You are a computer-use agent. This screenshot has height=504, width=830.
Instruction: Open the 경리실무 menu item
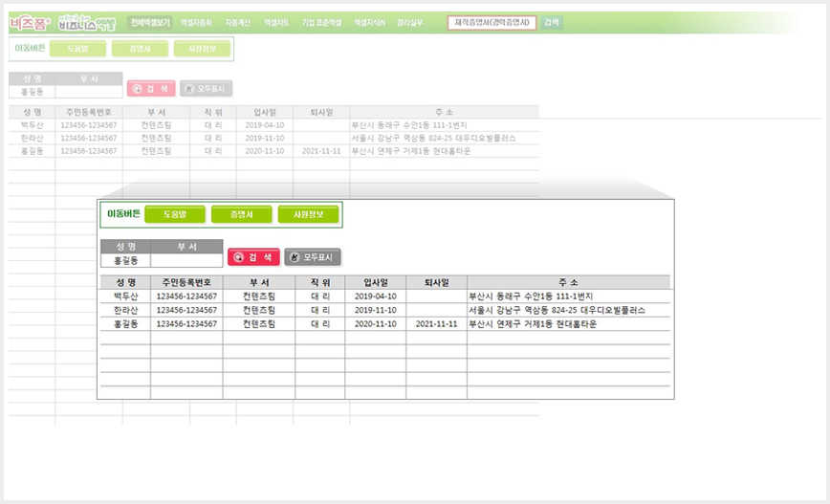point(409,23)
